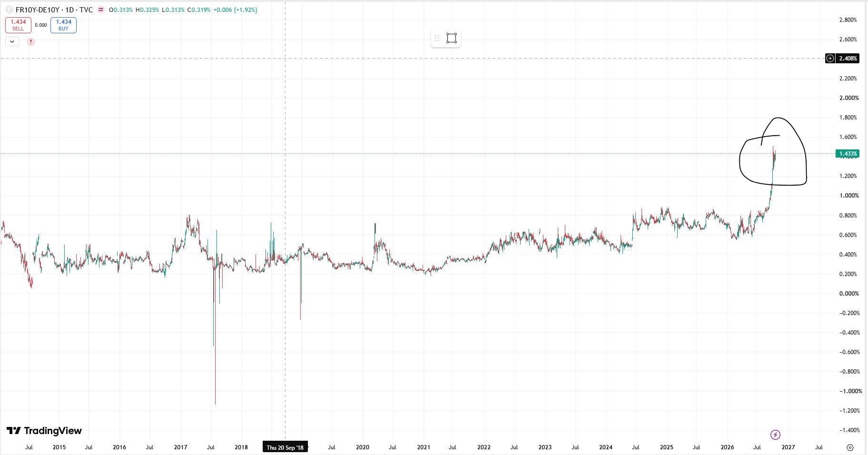Click the 2020 label on time axis

click(x=363, y=447)
